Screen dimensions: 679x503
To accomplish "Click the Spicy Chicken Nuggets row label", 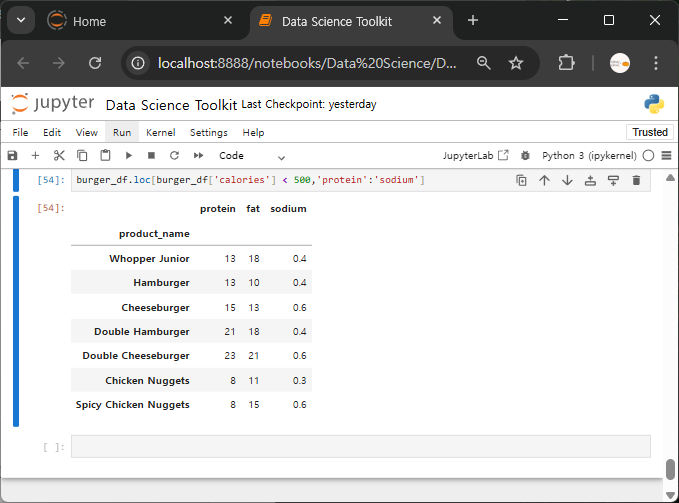I will (133, 404).
